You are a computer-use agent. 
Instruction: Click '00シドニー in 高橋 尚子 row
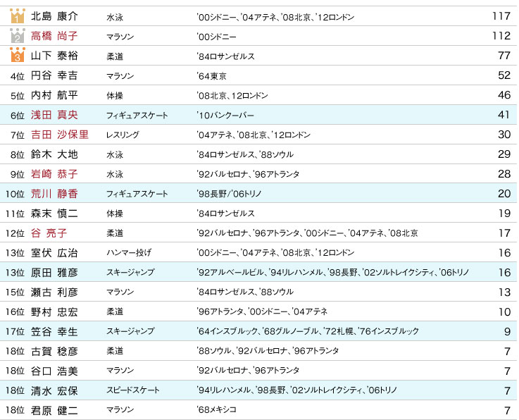pyautogui.click(x=216, y=37)
